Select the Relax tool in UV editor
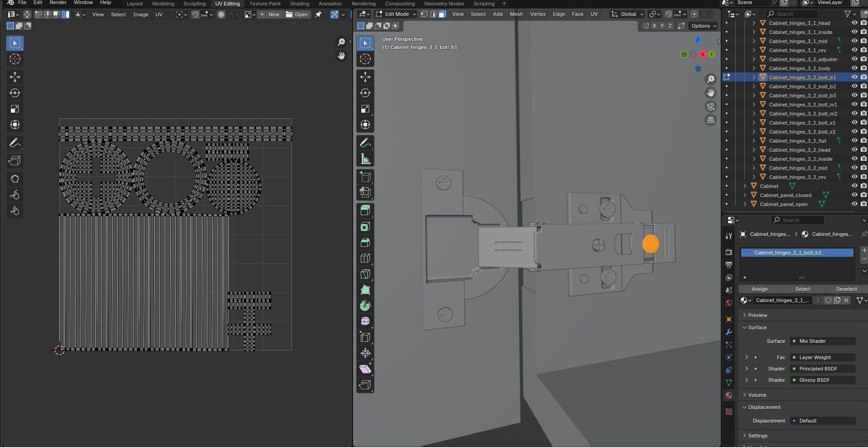Image resolution: width=868 pixels, height=447 pixels. point(15,195)
